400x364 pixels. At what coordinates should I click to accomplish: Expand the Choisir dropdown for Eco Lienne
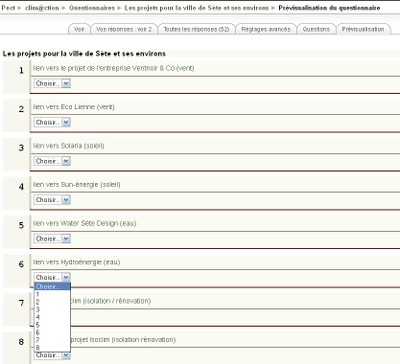(x=52, y=122)
